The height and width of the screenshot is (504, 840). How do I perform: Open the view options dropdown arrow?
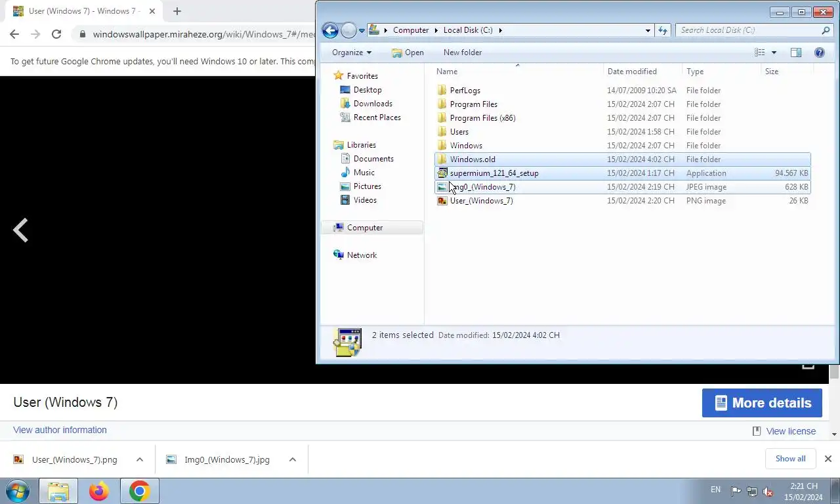click(x=774, y=52)
